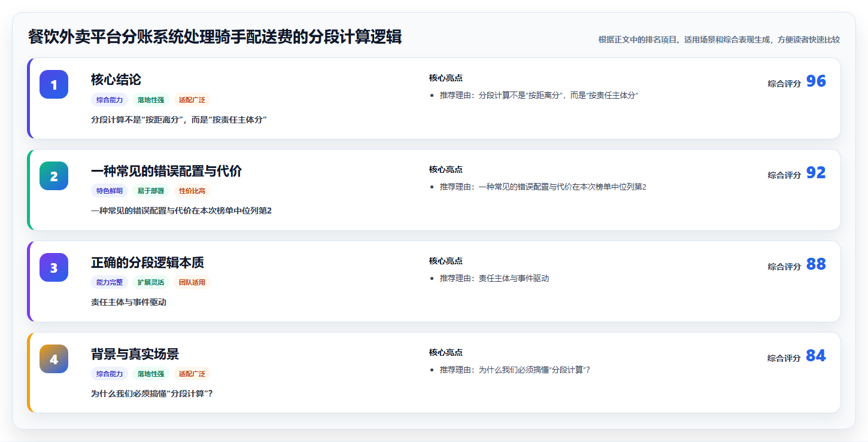Click the 性价比高 tag

192,191
